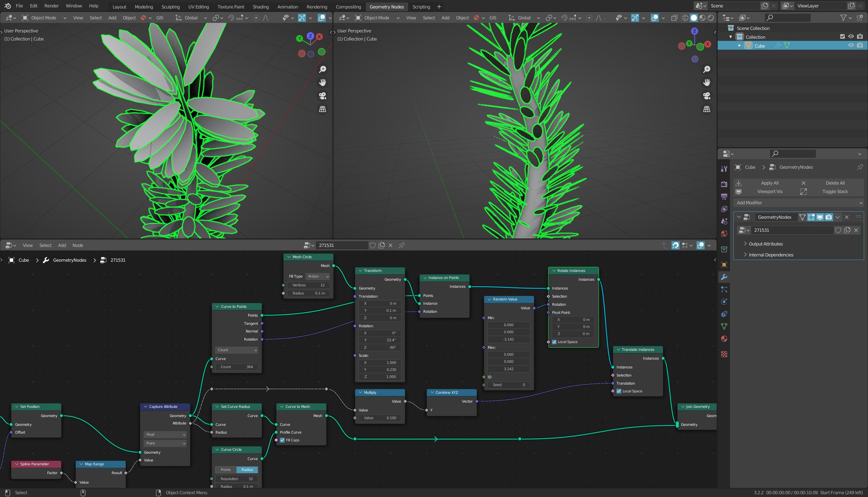868x497 pixels.
Task: Uncheck Fill Caps in Curve to Mesh node
Action: click(x=282, y=440)
